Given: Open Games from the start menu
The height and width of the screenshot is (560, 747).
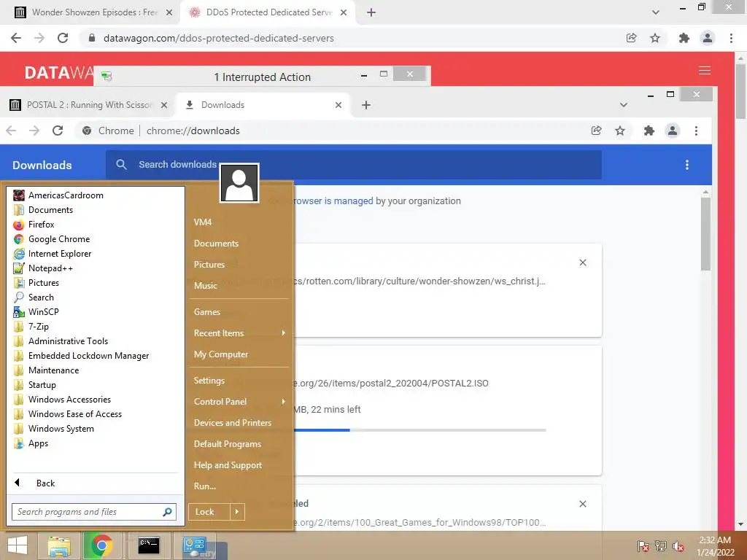Looking at the screenshot, I should coord(206,312).
